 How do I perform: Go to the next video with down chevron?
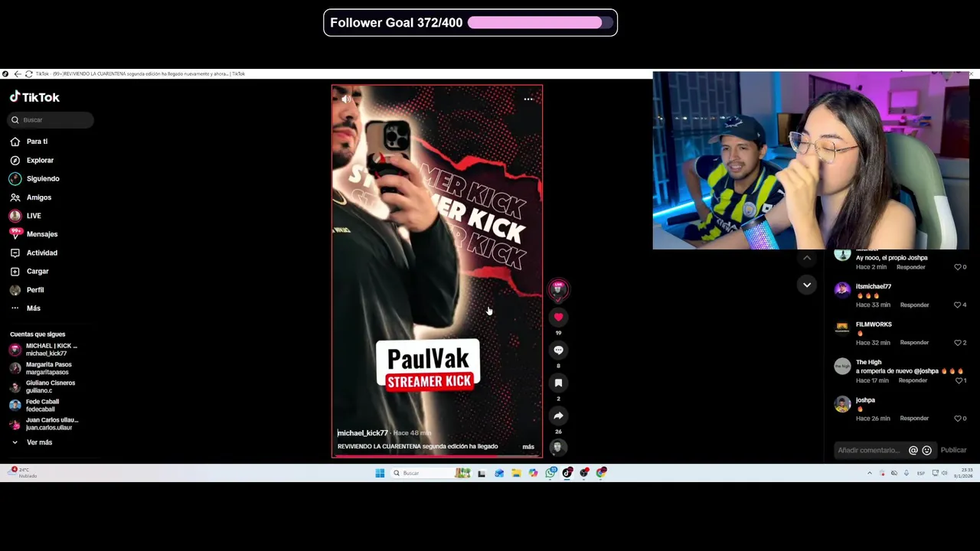807,285
